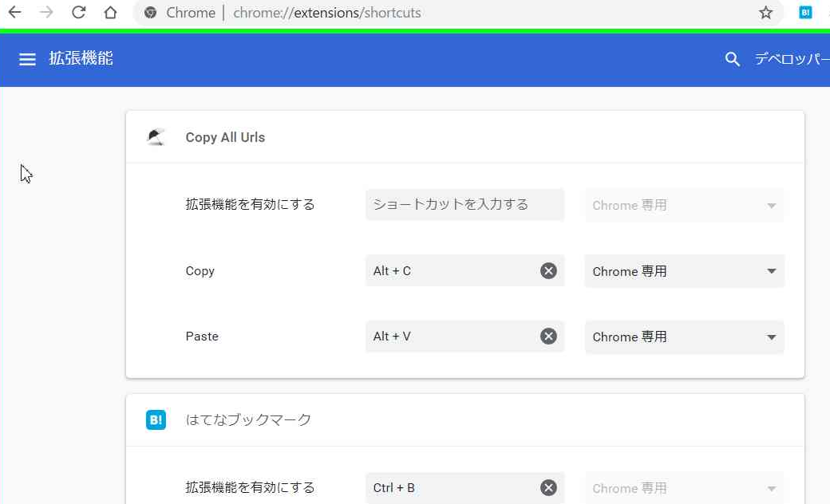Select the デベロッパー option at top right
The image size is (830, 504).
(790, 59)
